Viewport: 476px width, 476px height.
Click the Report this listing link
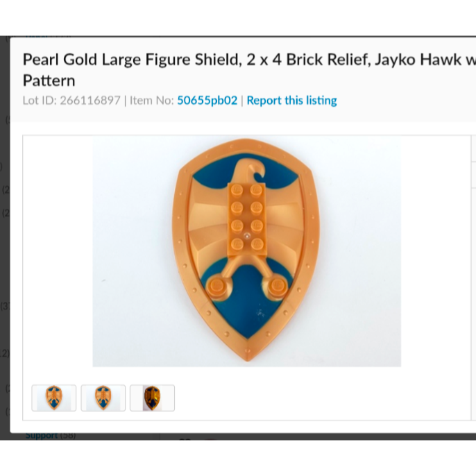291,101
